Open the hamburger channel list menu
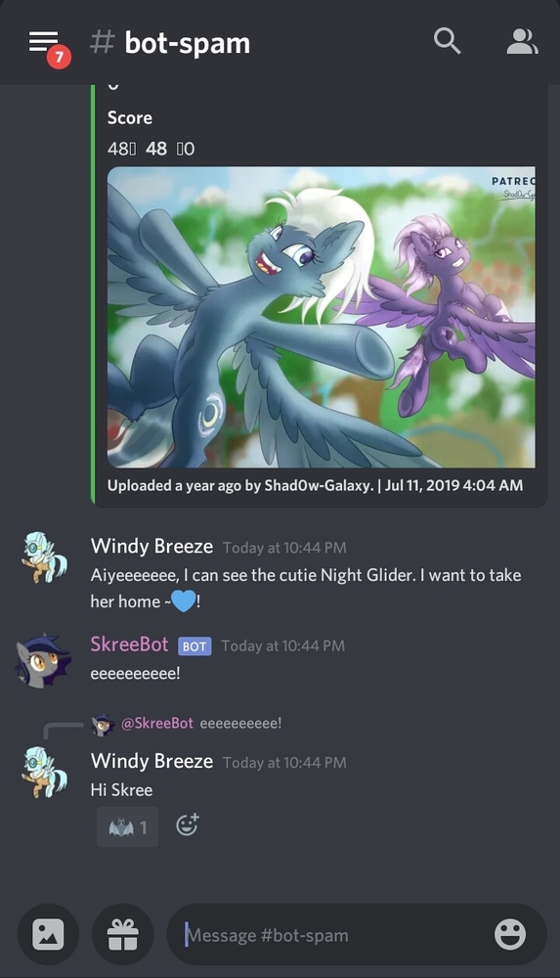 pos(43,42)
